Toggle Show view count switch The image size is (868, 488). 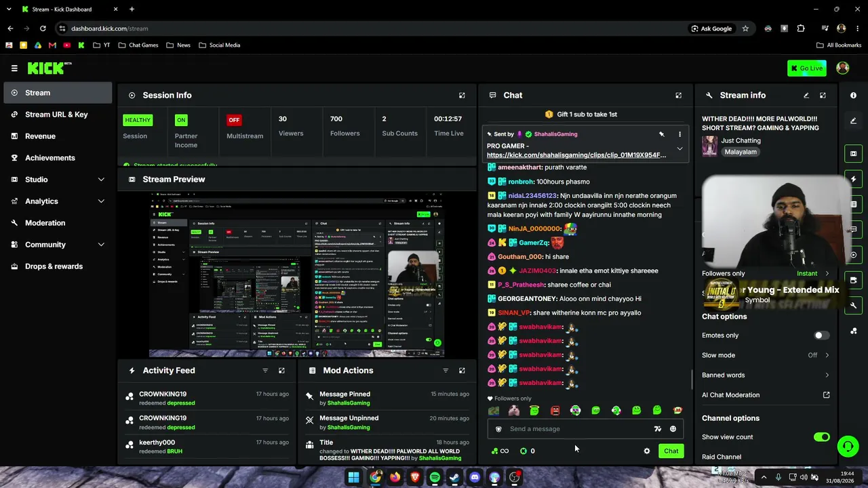tap(822, 437)
